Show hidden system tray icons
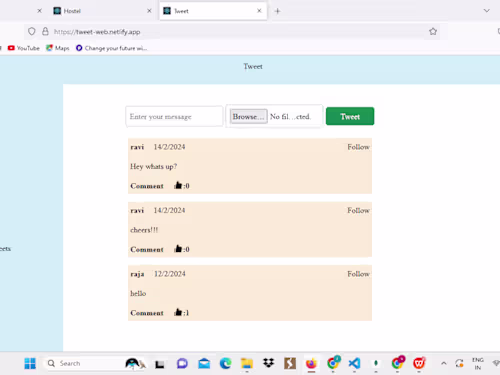This screenshot has width=500, height=375. pos(444,363)
